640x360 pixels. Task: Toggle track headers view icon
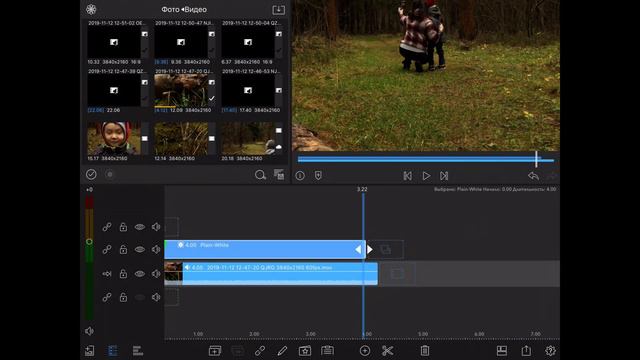click(113, 351)
